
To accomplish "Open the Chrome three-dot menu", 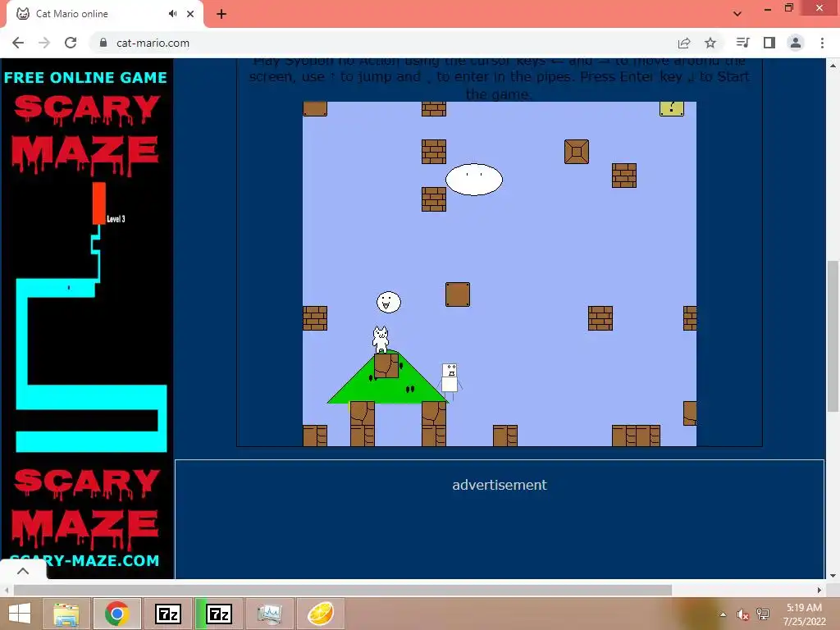I will [x=822, y=43].
